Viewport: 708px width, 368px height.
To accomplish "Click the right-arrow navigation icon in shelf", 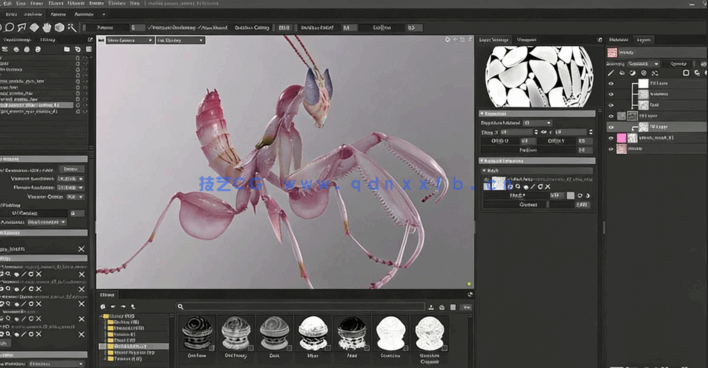I will tap(123, 307).
